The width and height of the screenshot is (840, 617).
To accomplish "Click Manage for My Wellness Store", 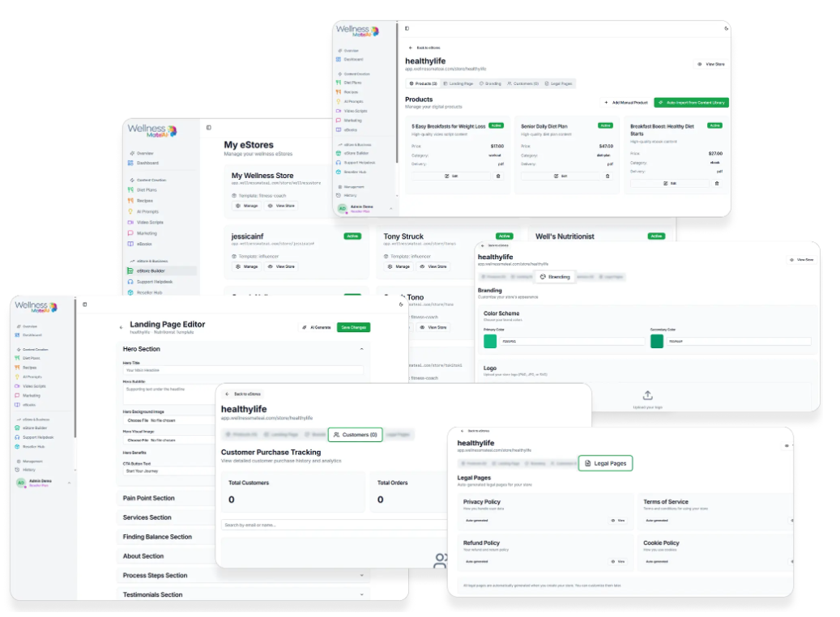I will (247, 206).
